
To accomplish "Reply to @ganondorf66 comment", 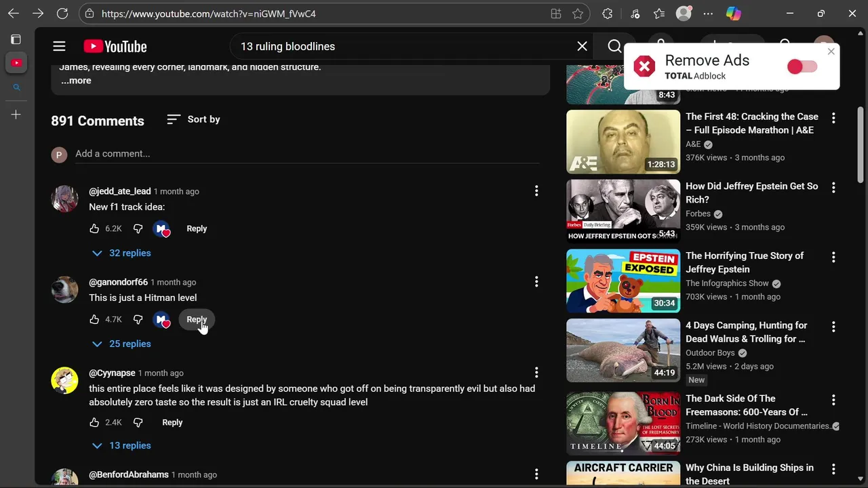I will (197, 319).
